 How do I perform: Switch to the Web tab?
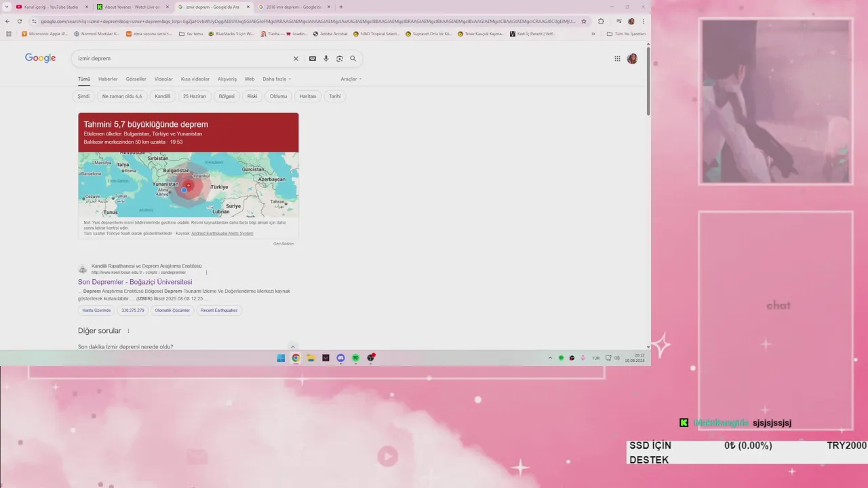click(x=250, y=79)
